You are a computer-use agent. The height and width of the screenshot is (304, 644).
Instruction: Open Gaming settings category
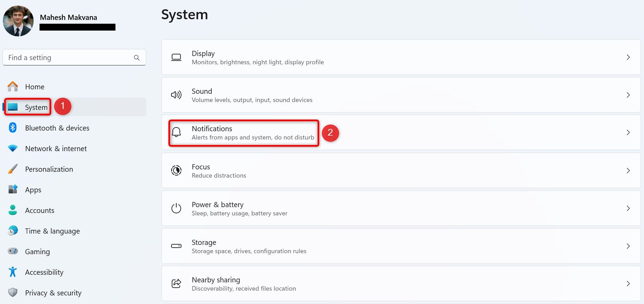(x=75, y=251)
